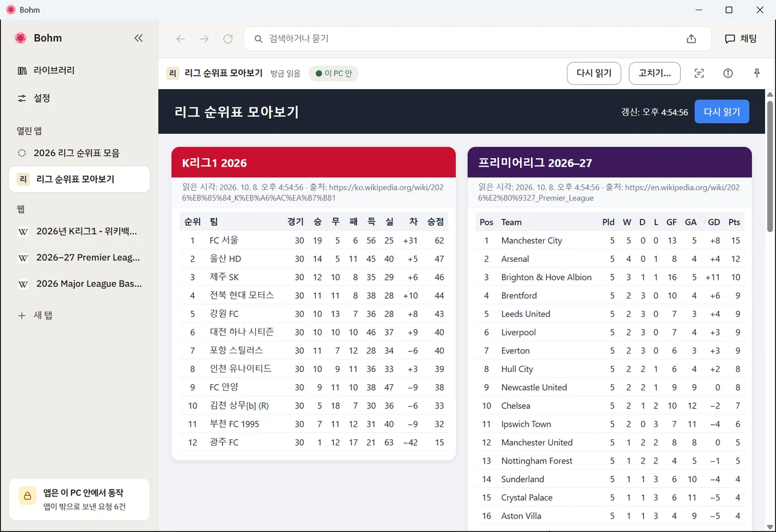Viewport: 776px width, 532px height.
Task: Click the toolbar 다시 읽기 button
Action: tap(594, 73)
